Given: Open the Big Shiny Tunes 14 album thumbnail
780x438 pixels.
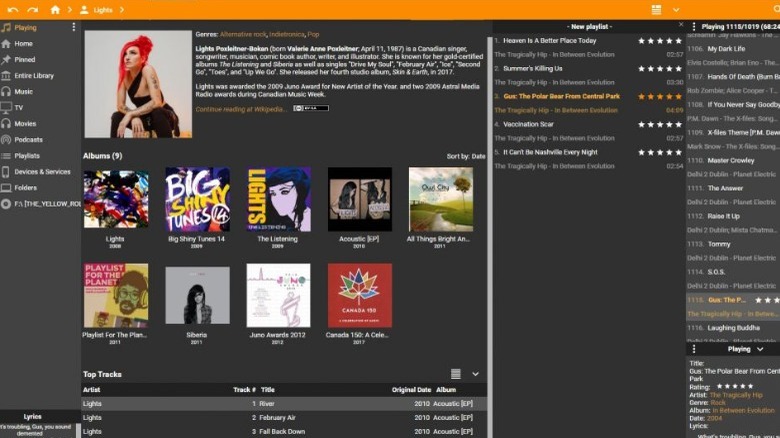Looking at the screenshot, I should [197, 200].
